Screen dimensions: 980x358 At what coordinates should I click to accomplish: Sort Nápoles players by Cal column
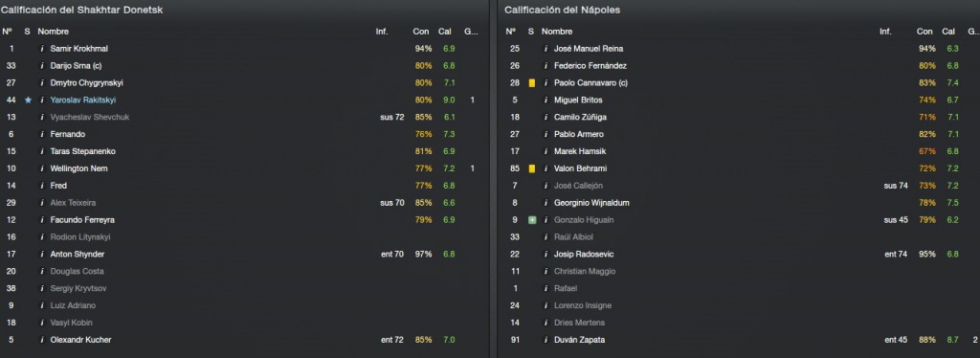coord(948,32)
